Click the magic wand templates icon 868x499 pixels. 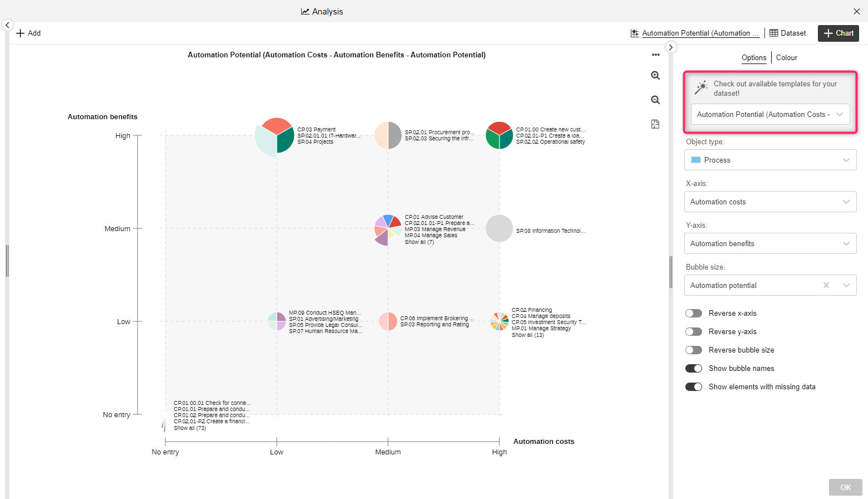tap(701, 87)
